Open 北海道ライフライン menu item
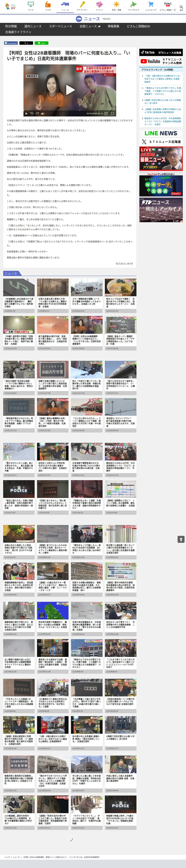The width and height of the screenshot is (186, 868). click(18, 32)
